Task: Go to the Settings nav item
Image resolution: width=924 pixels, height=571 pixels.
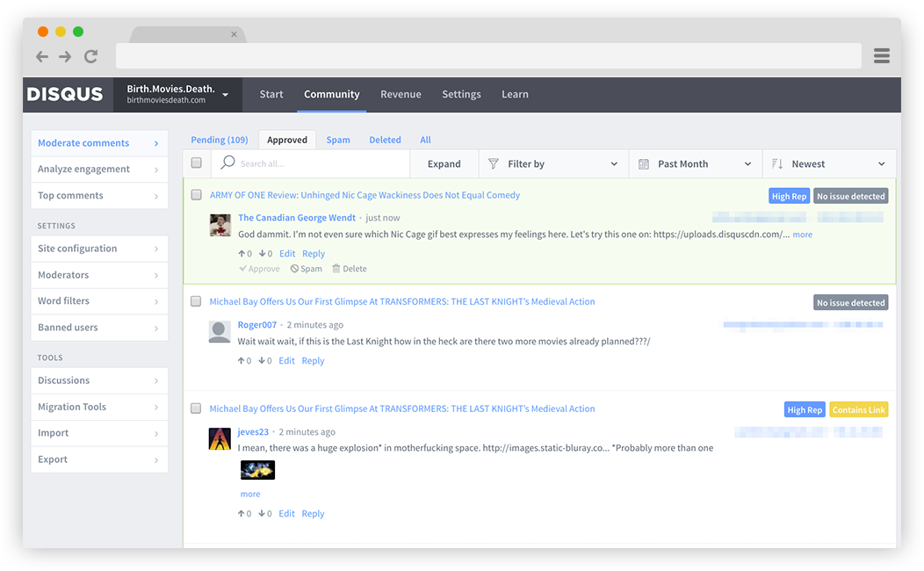Action: [x=461, y=94]
